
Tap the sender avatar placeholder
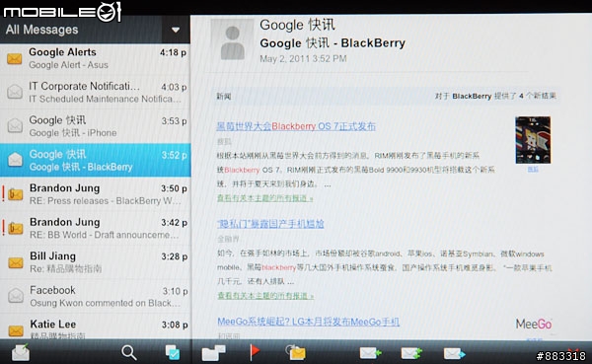tap(232, 41)
